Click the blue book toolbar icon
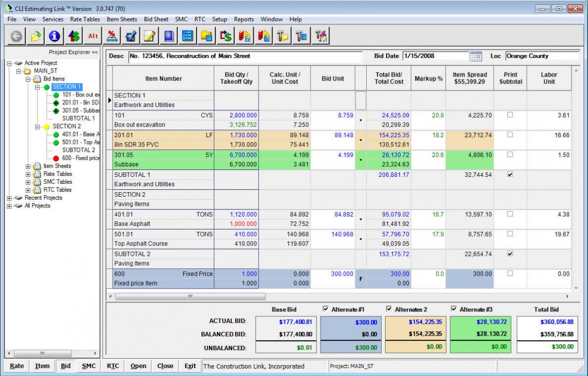The width and height of the screenshot is (588, 376). [x=168, y=36]
